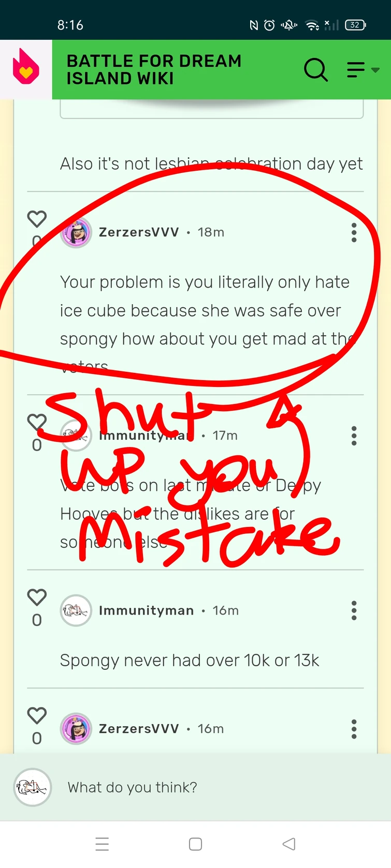Open Immunityman's avatar on 16m comment
Screen dimensions: 391x868
click(x=76, y=610)
